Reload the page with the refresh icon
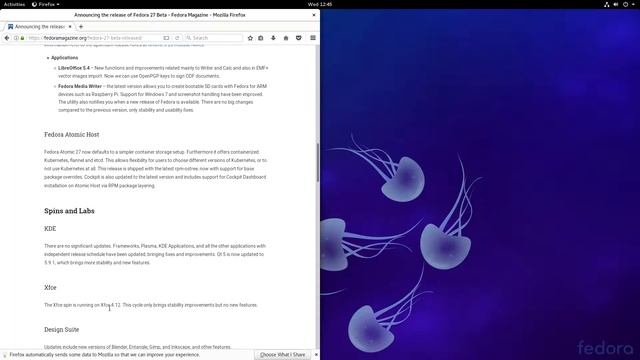This screenshot has width=640, height=360. pyautogui.click(x=177, y=38)
